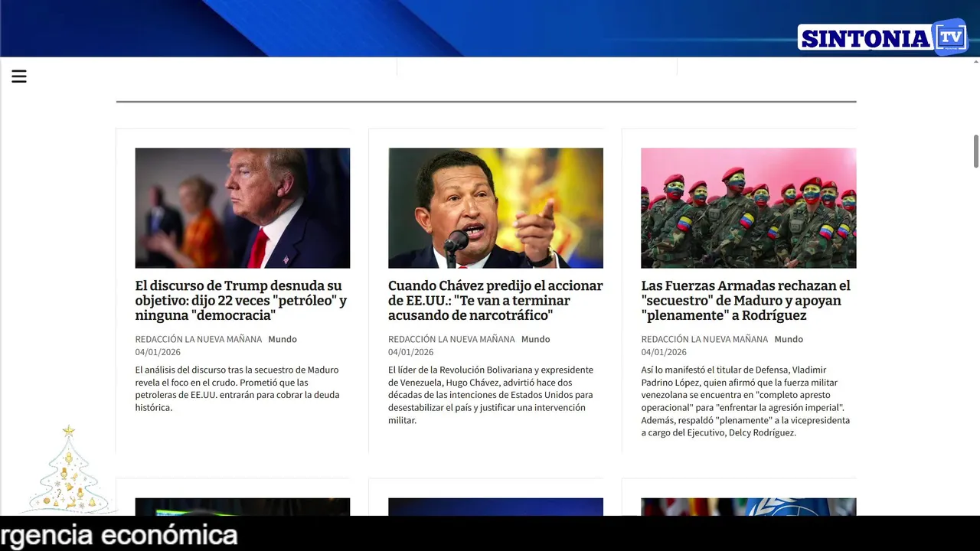Read headline 'El discurso de Trump desnuda su objetivo'
980x551 pixels.
click(x=241, y=301)
